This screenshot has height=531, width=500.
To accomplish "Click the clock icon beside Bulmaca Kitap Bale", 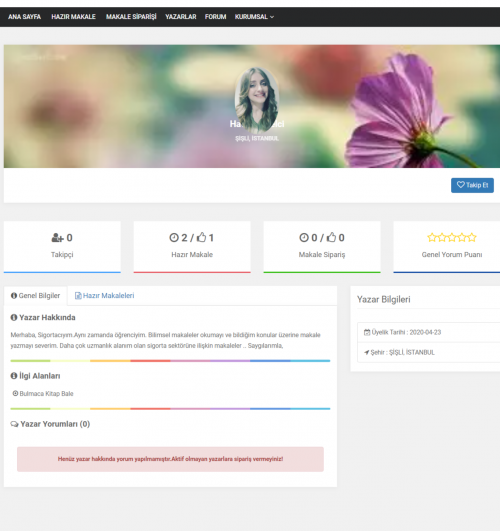I will coord(15,394).
